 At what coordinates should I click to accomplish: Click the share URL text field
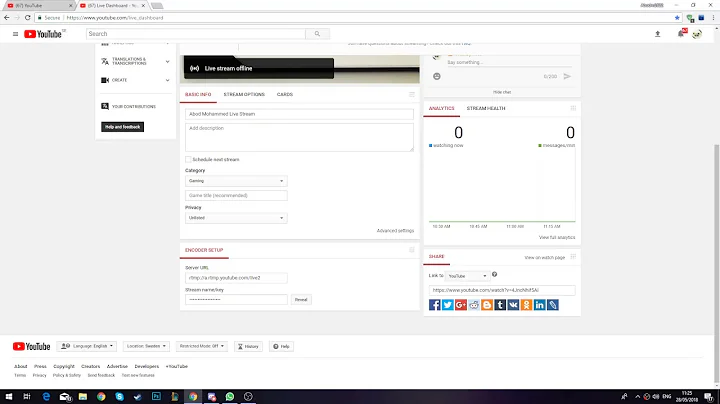coord(502,290)
